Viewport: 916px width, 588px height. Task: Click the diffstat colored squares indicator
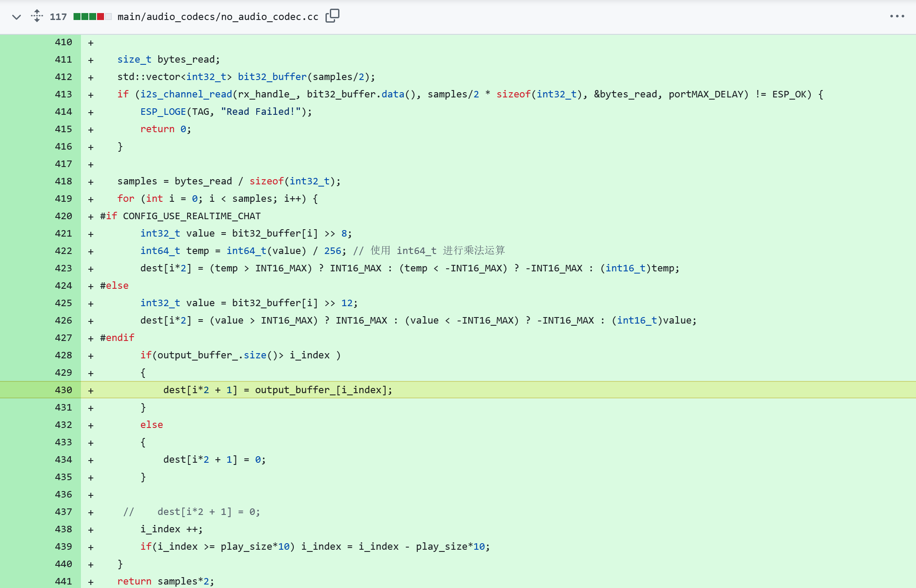[92, 17]
